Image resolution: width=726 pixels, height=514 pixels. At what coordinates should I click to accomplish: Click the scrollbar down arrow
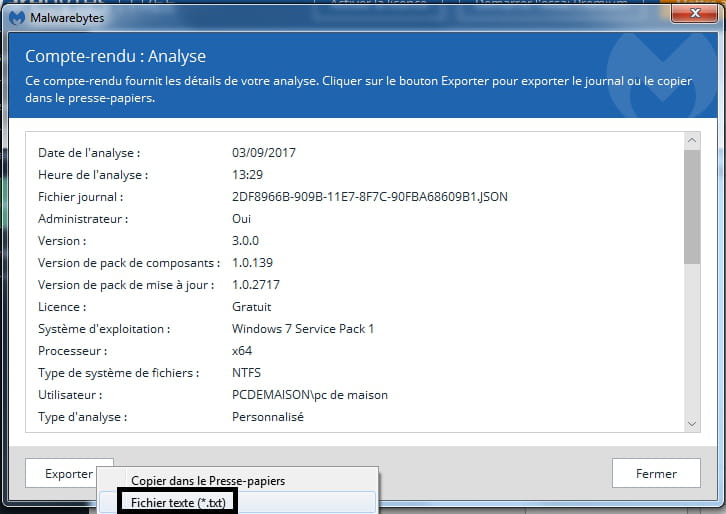(692, 424)
